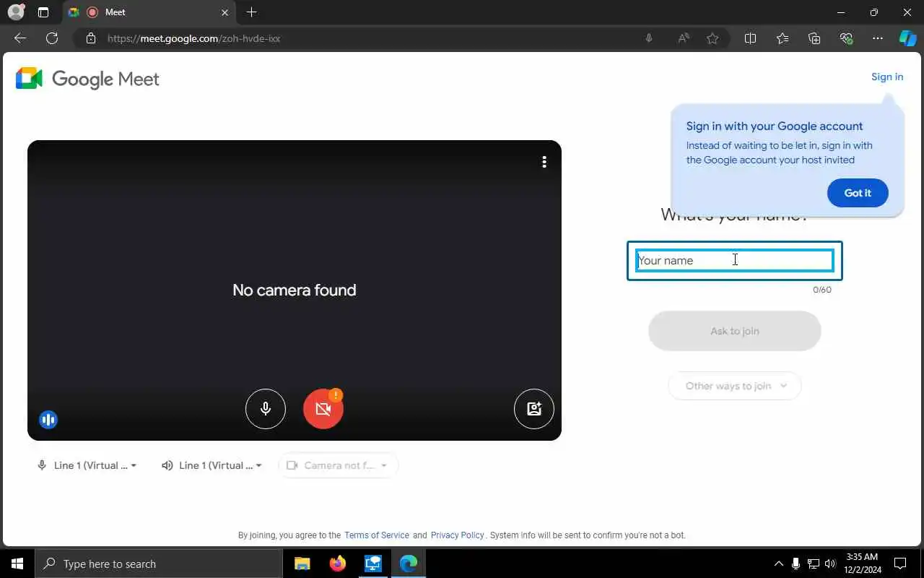924x578 pixels.
Task: Open a new browser tab
Action: coord(251,12)
